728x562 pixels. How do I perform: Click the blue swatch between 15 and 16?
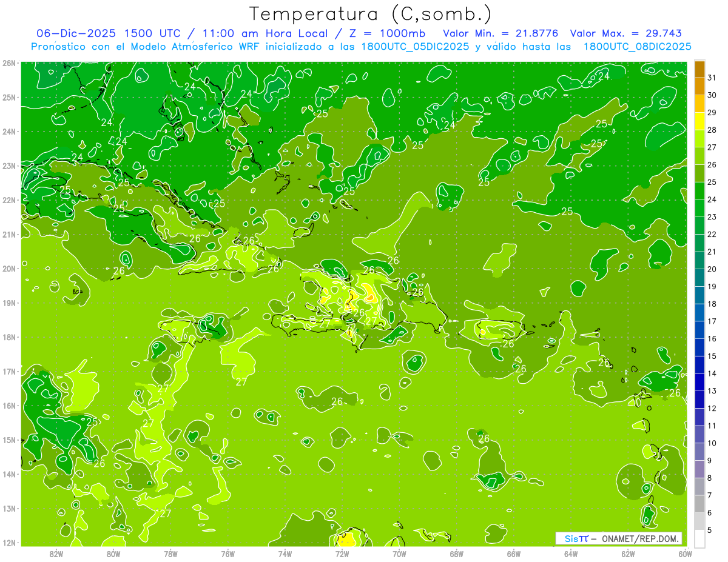tap(699, 347)
